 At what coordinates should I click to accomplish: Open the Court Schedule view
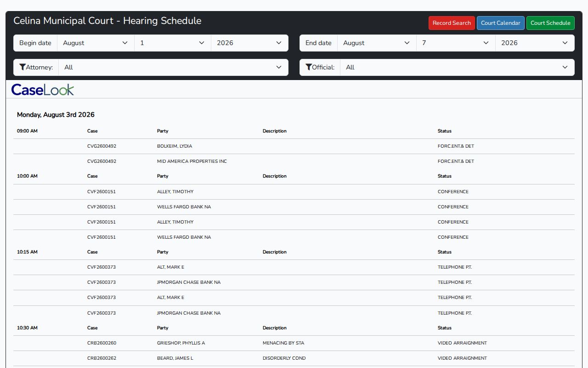(x=550, y=23)
